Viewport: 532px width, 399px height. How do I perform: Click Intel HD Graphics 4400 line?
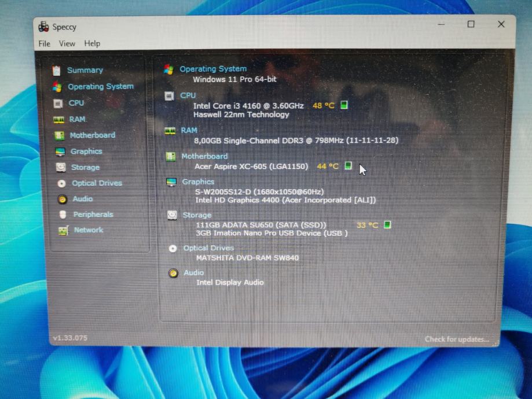[x=285, y=200]
